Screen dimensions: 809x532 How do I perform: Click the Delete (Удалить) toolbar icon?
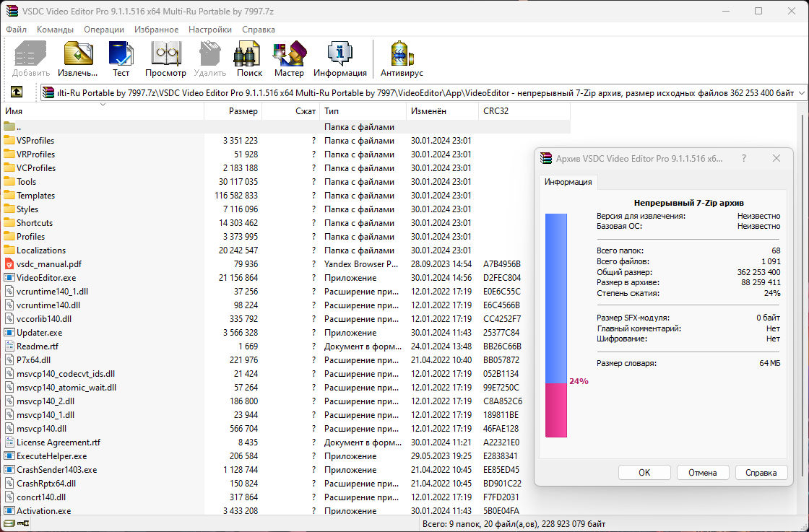210,53
